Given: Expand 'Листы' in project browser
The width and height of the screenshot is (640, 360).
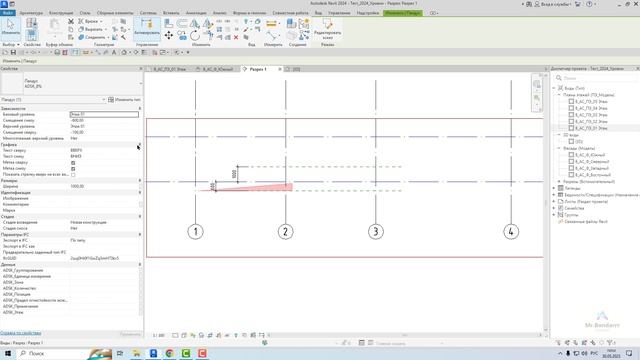Looking at the screenshot, I should click(554, 202).
